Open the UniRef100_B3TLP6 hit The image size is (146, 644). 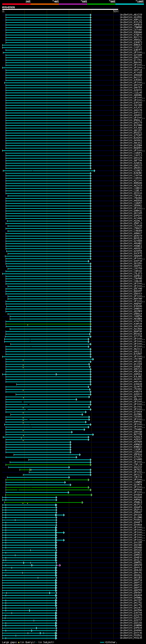(x=131, y=22)
